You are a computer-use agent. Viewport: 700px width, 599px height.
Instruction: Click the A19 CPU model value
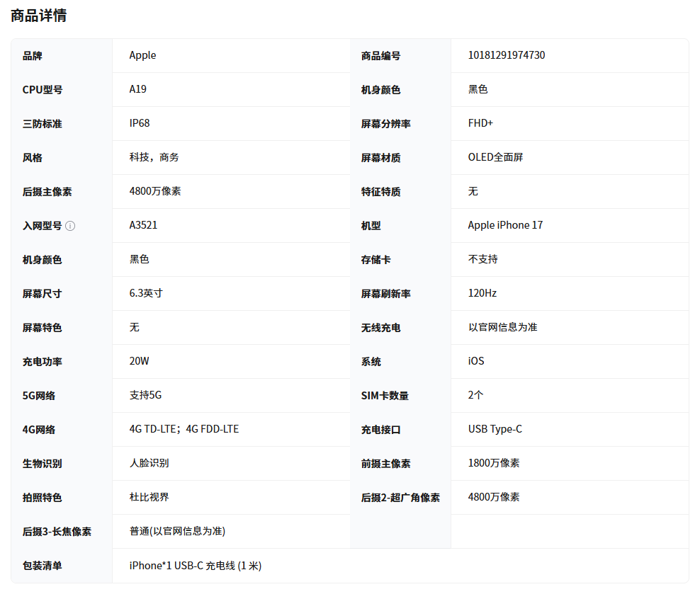coord(137,89)
